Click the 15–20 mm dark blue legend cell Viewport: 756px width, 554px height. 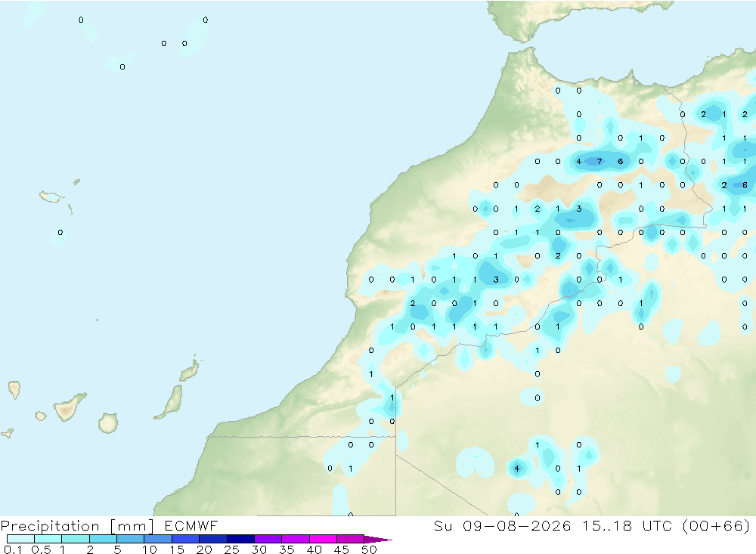click(x=185, y=539)
